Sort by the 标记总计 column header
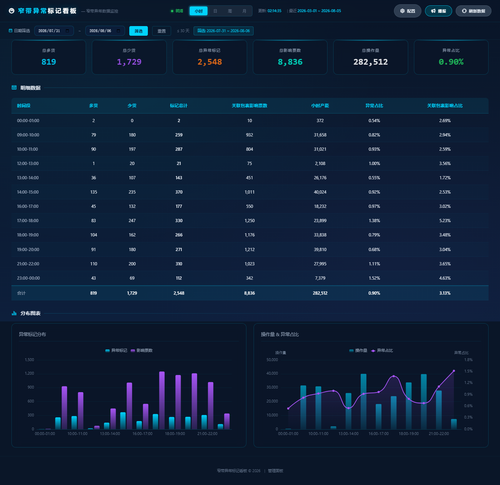The width and height of the screenshot is (500, 485). click(x=179, y=106)
